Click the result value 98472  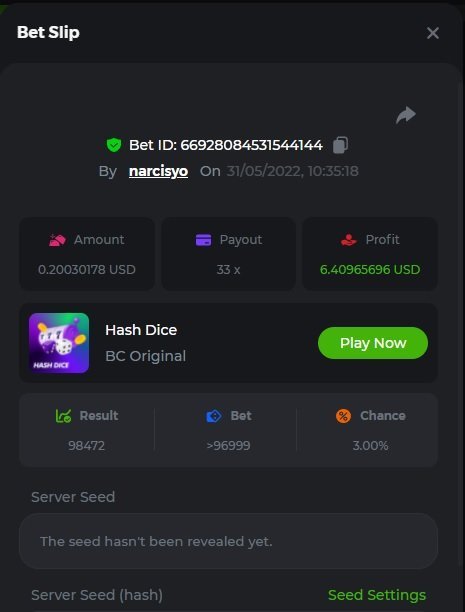click(86, 446)
